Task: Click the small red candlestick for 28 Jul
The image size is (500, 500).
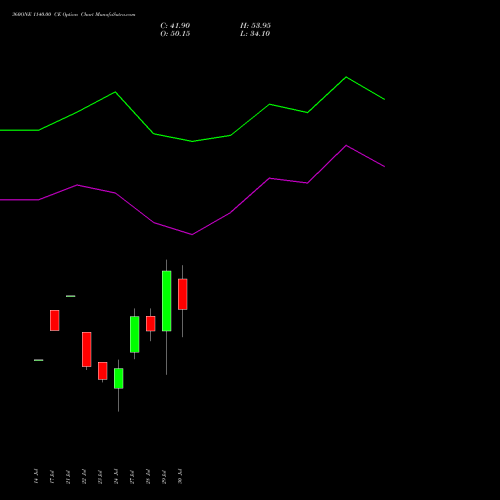Action: tap(151, 324)
